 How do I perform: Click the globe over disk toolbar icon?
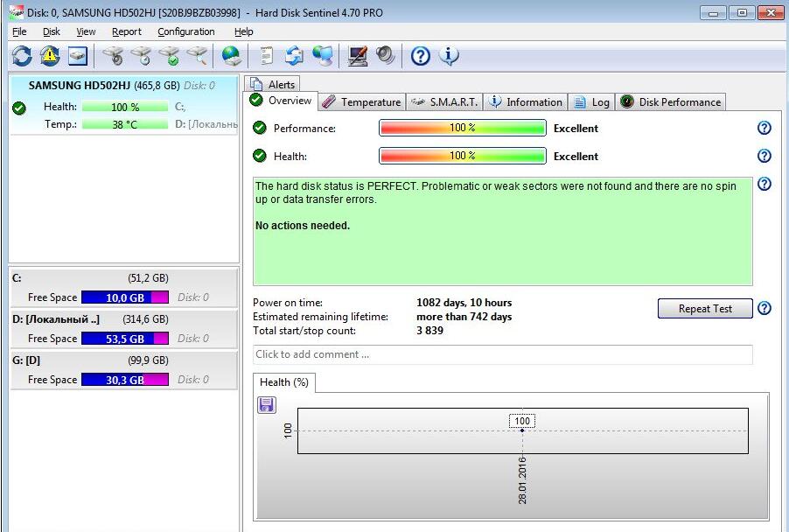(x=232, y=56)
